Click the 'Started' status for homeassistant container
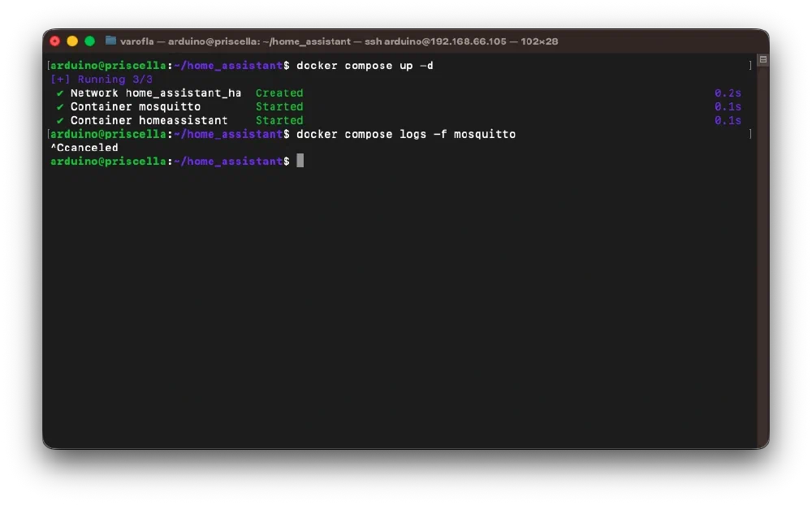Screen dimensions: 812x505 279,121
